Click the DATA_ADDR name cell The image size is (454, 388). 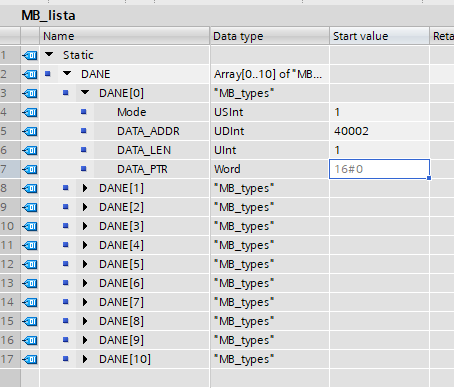[x=152, y=131]
